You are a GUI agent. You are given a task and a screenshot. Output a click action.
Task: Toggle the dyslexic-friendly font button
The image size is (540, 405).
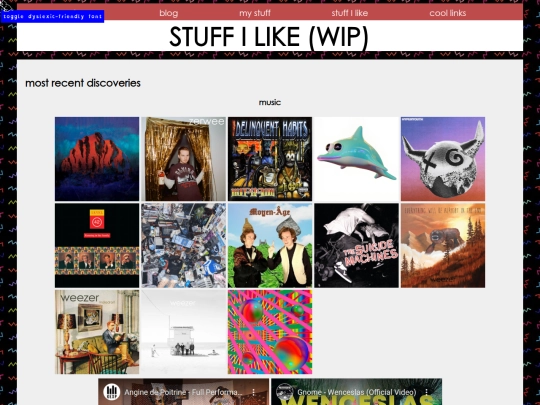52,16
